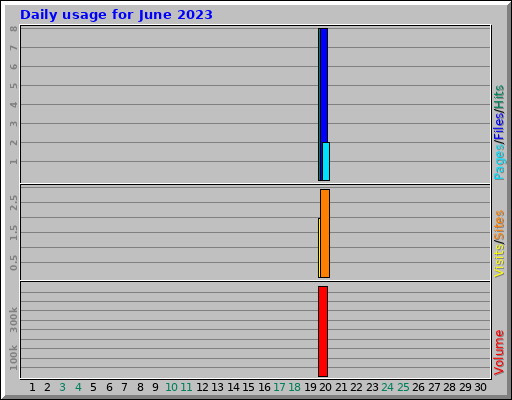Click green weekend day label '25'
This screenshot has height=400, width=512.
(403, 387)
